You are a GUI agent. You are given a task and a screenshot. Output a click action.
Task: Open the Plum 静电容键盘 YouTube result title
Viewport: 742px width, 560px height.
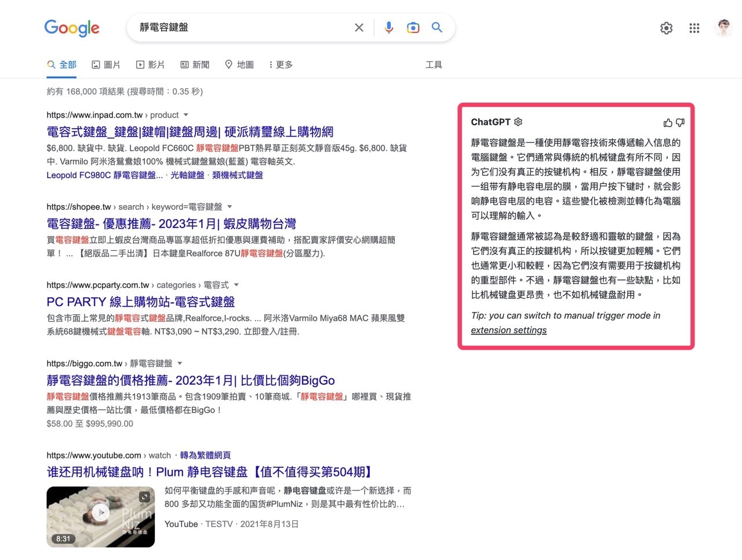click(211, 472)
